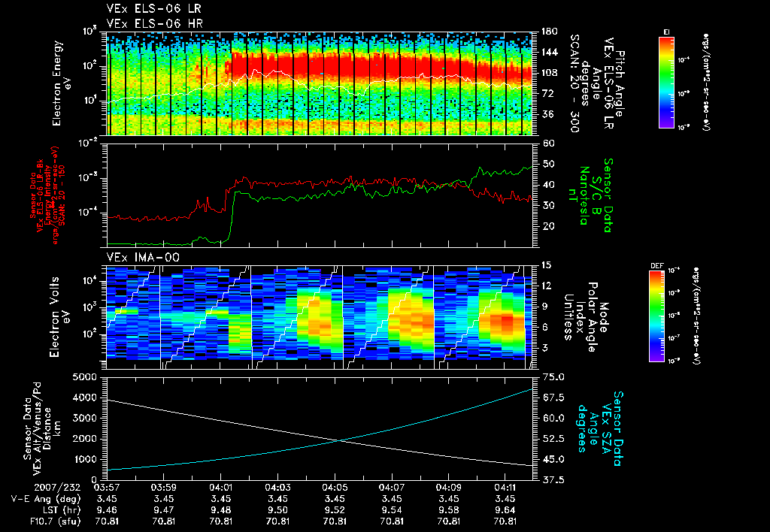Click the time tick label '03:59'

163,488
